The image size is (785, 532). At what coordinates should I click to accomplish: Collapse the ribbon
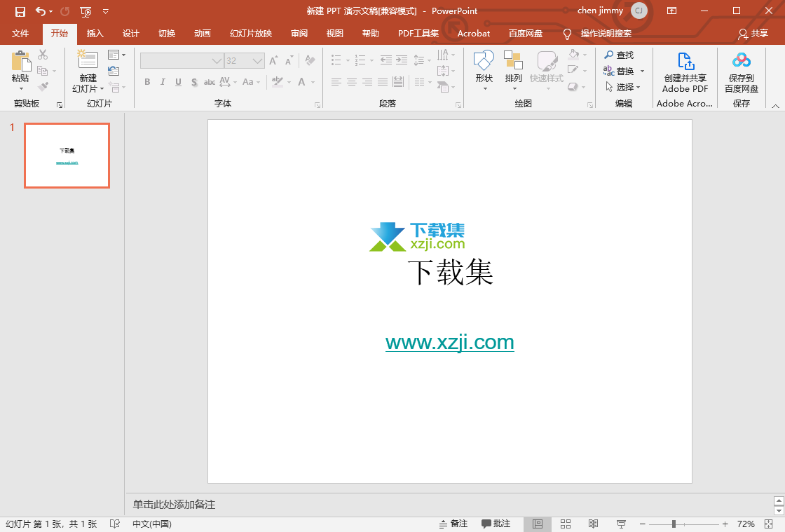[x=775, y=106]
